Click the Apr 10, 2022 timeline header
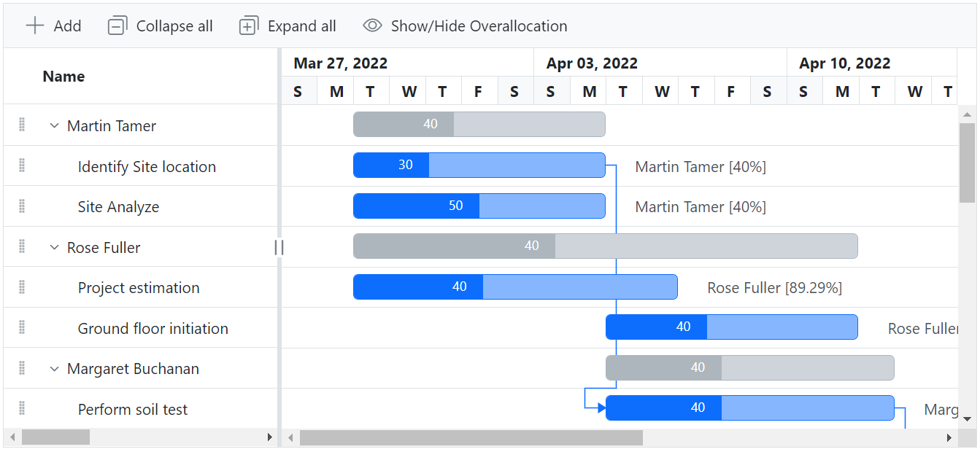This screenshot has height=452, width=980. coord(844,63)
